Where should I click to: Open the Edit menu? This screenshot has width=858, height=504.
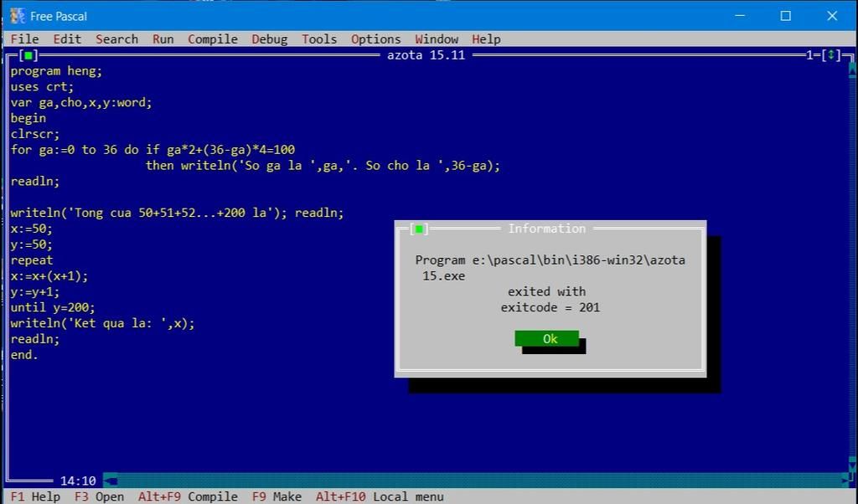(67, 39)
